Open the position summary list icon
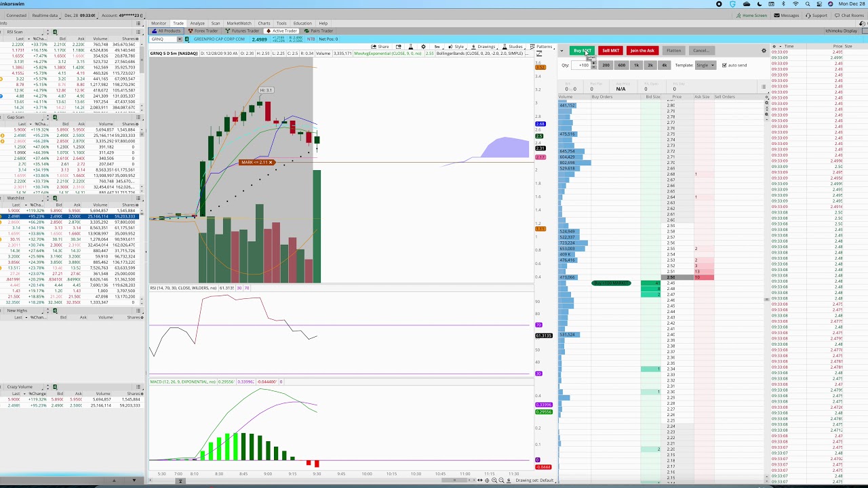This screenshot has width=868, height=488. point(764,87)
